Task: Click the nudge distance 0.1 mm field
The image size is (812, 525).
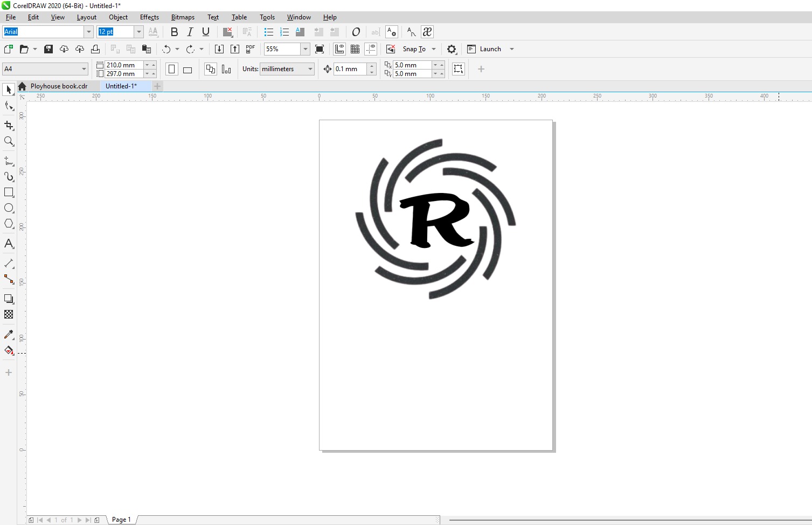Action: pyautogui.click(x=350, y=69)
